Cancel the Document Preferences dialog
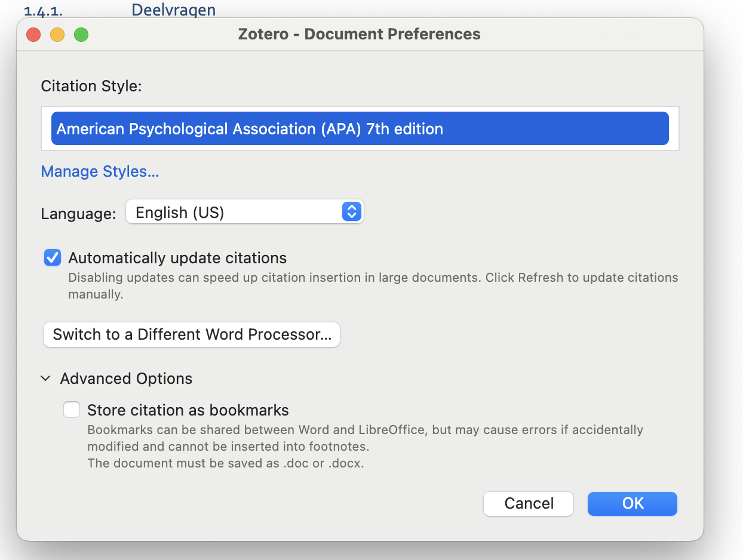 (x=529, y=503)
